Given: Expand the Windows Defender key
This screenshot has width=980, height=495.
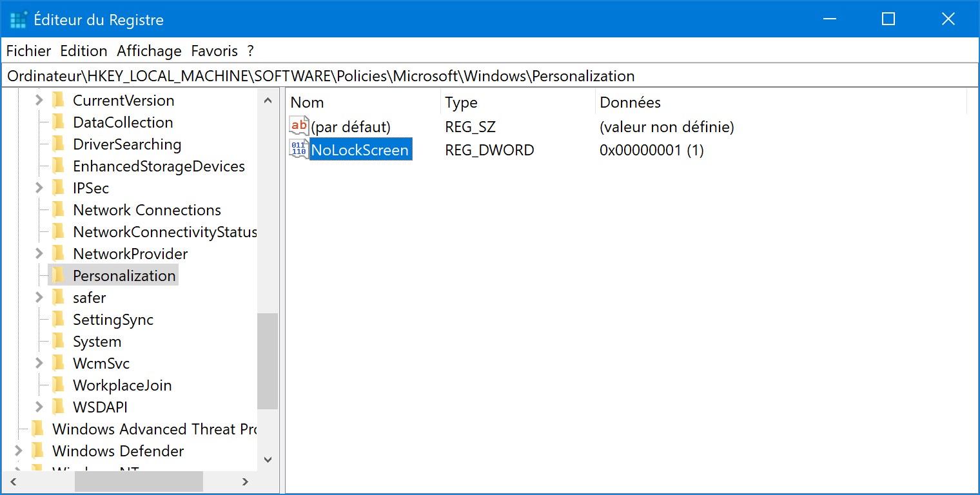Looking at the screenshot, I should click(x=19, y=451).
